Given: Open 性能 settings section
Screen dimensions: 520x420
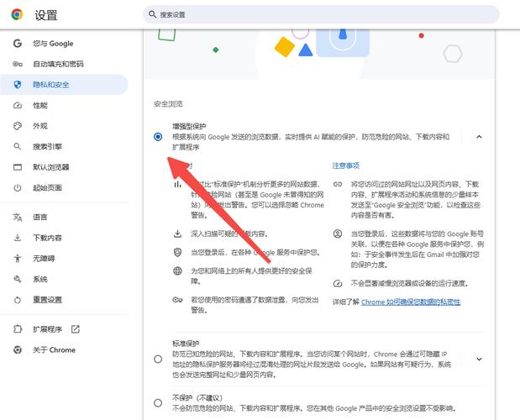Looking at the screenshot, I should (64, 105).
